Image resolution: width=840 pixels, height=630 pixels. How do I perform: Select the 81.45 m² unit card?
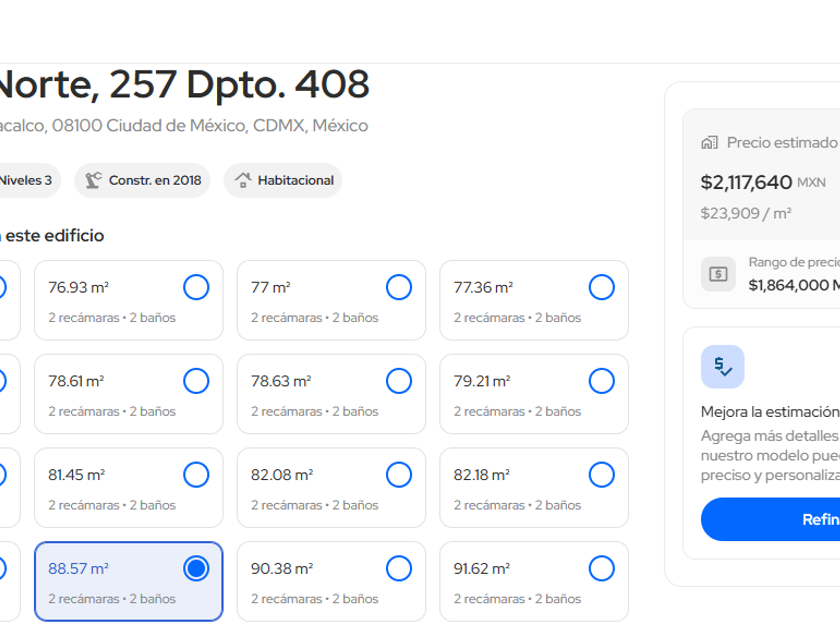tap(128, 488)
